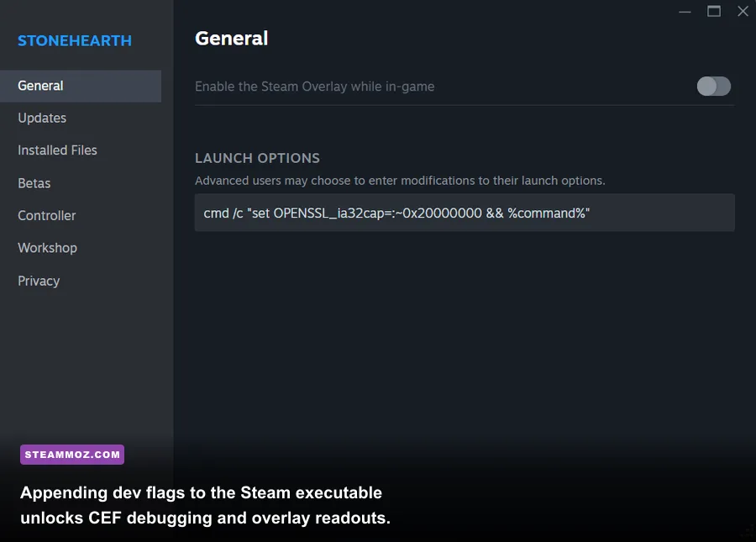Click the 'Enable the Steam Overlay' label
756x542 pixels.
314,87
